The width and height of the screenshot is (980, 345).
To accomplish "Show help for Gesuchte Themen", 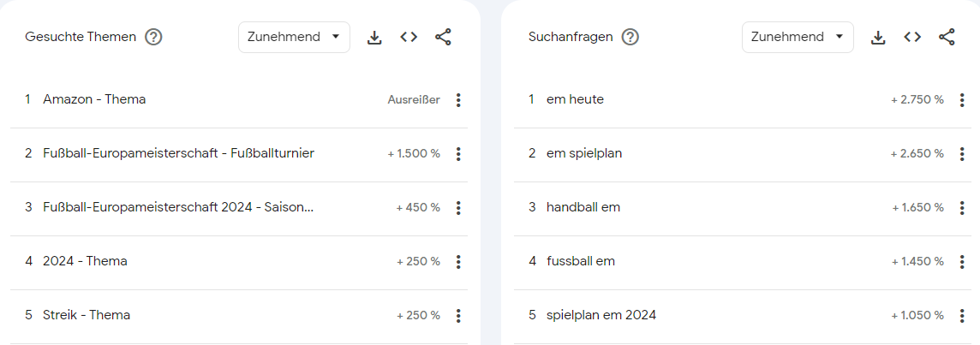I will [153, 38].
